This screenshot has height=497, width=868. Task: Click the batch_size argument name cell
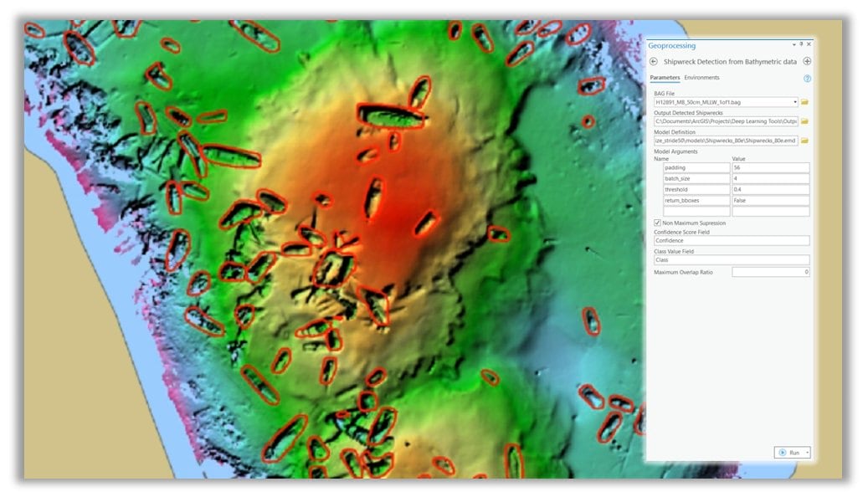696,179
